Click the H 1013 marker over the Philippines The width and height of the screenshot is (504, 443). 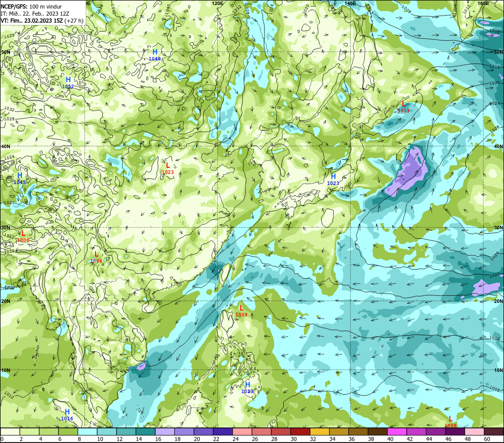(247, 388)
